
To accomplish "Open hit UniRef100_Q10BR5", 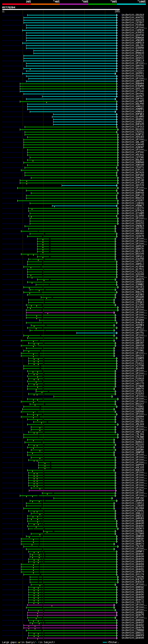I will [133, 117].
